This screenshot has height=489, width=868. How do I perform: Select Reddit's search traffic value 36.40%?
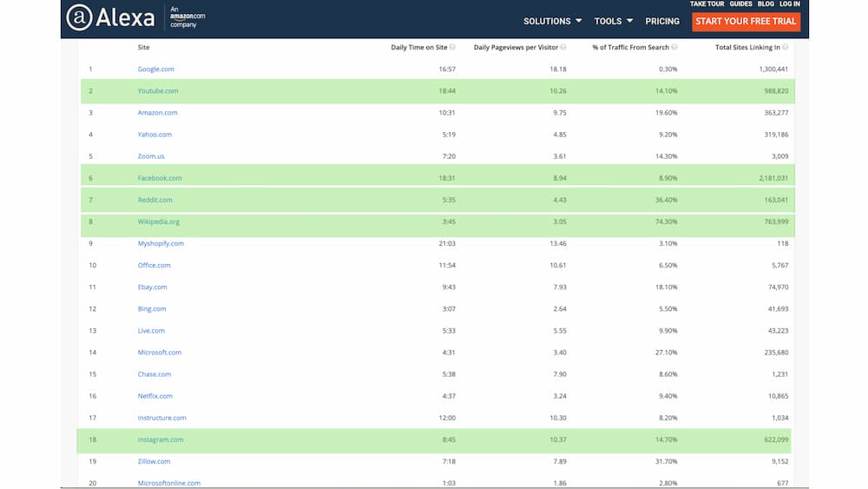click(x=666, y=200)
